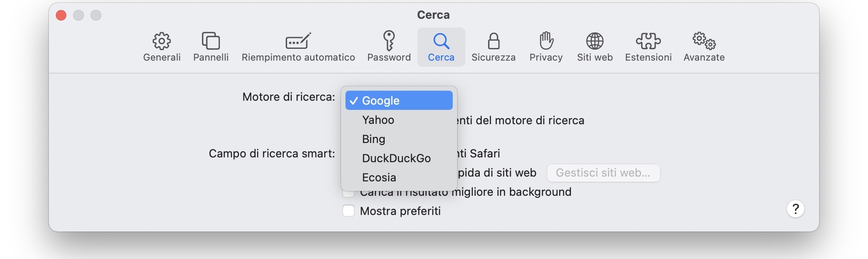Select the Password key icon

388,46
